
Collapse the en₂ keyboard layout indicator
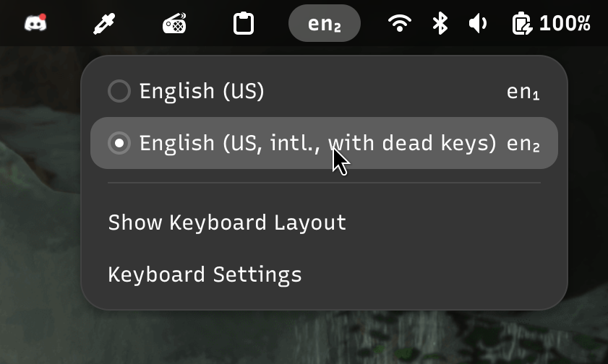(x=324, y=24)
